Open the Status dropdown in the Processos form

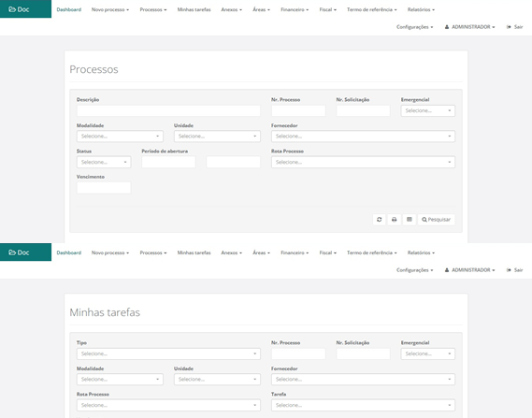[x=104, y=162]
